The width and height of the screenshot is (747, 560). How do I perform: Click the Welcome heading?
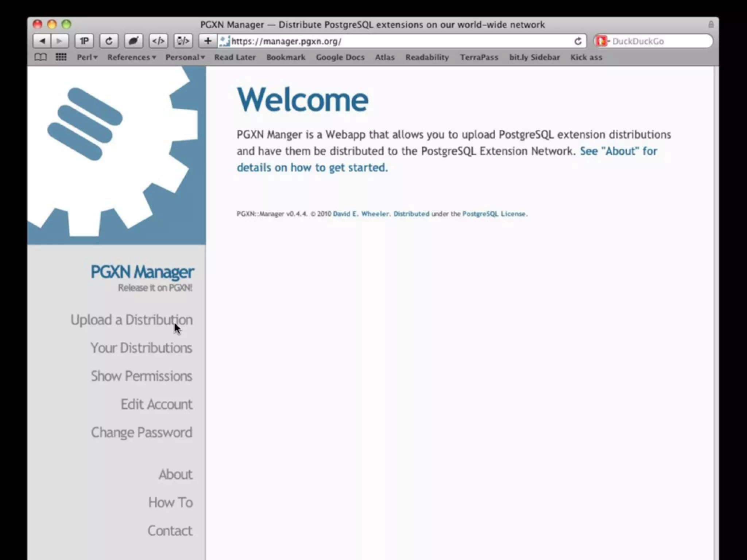pos(303,99)
